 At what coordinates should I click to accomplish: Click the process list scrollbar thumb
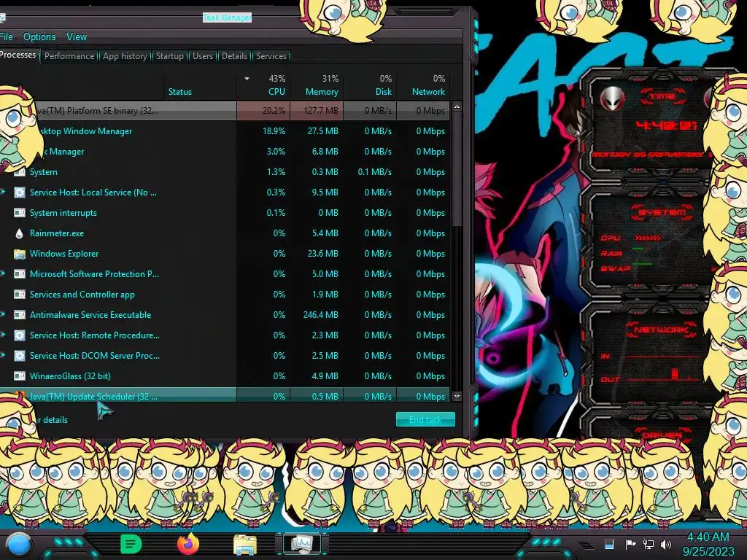pos(457,169)
